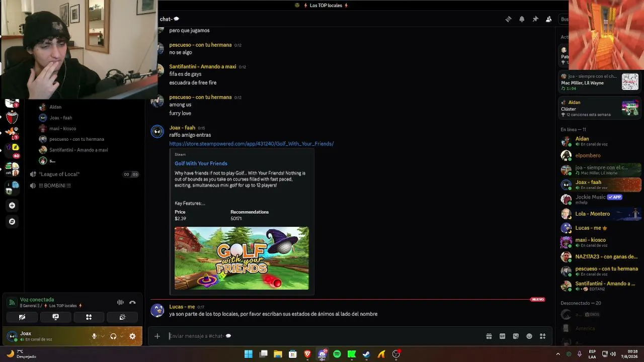
Task: Turn on the camera
Action: (x=22, y=317)
